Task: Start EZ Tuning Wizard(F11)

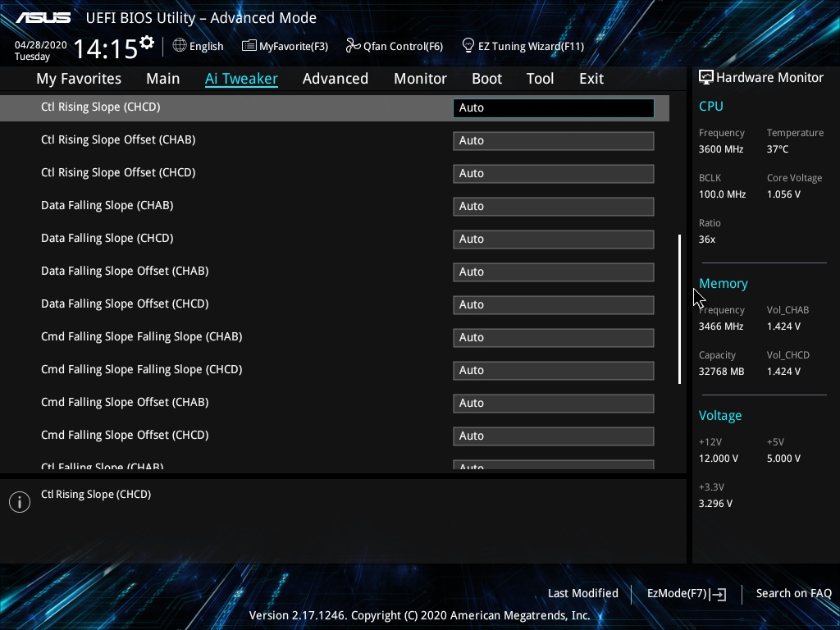Action: (531, 47)
